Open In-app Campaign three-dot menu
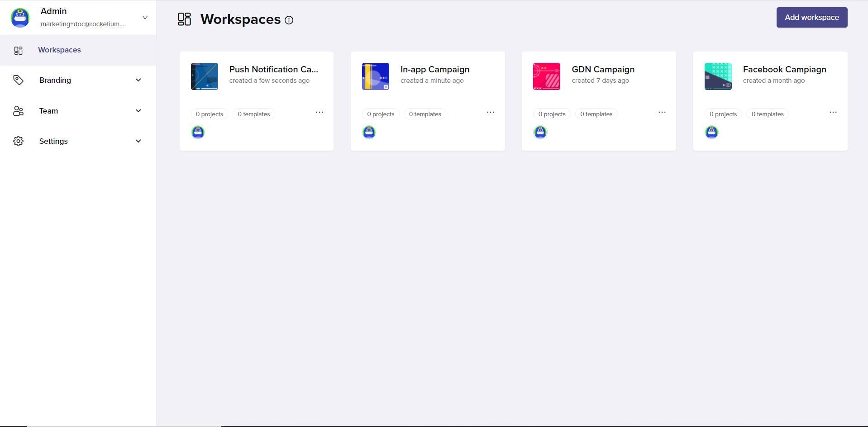The image size is (868, 427). click(491, 112)
